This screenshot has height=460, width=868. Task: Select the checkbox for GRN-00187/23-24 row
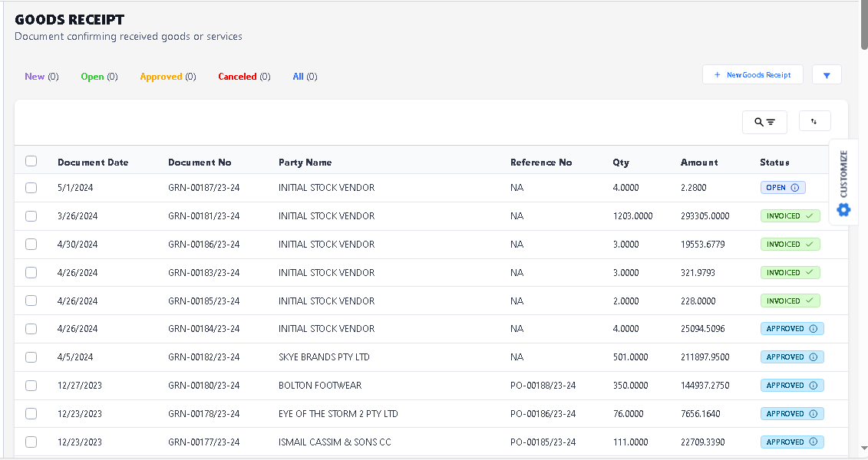(x=31, y=188)
